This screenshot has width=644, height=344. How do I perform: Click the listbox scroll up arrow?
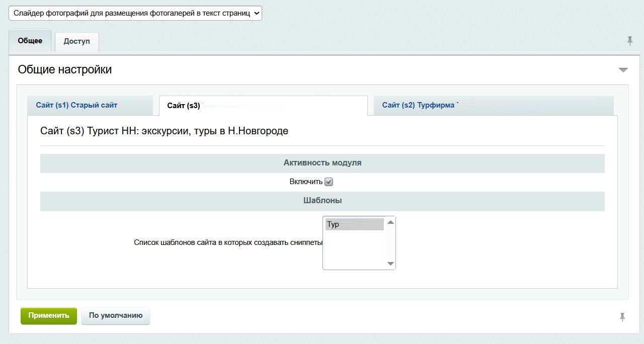(x=390, y=222)
